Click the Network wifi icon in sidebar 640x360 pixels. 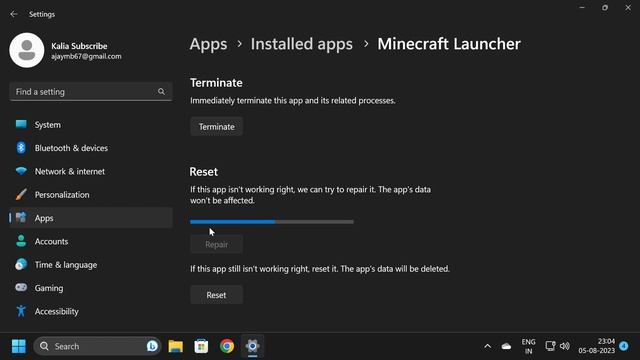pos(21,171)
